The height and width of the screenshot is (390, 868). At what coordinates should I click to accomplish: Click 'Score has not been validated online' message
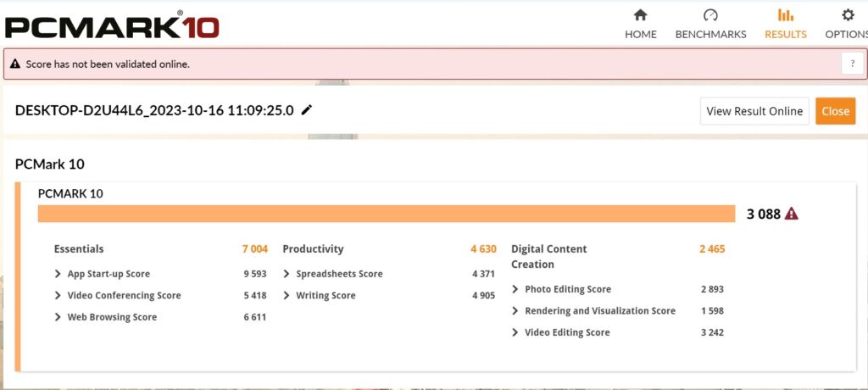point(108,64)
